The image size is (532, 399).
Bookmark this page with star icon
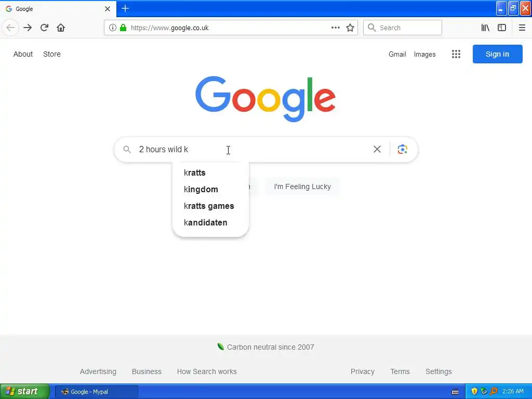click(x=350, y=28)
